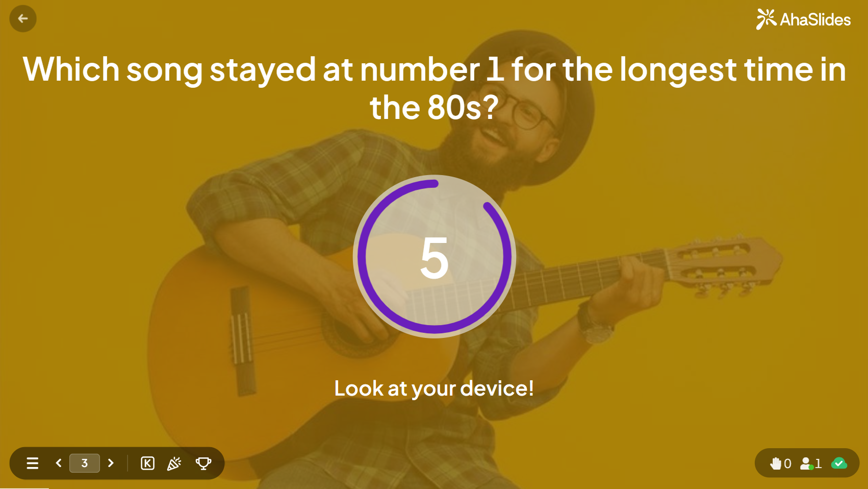This screenshot has width=868, height=489.
Task: Click the AhaSlides starburst logo icon
Action: pyautogui.click(x=765, y=19)
